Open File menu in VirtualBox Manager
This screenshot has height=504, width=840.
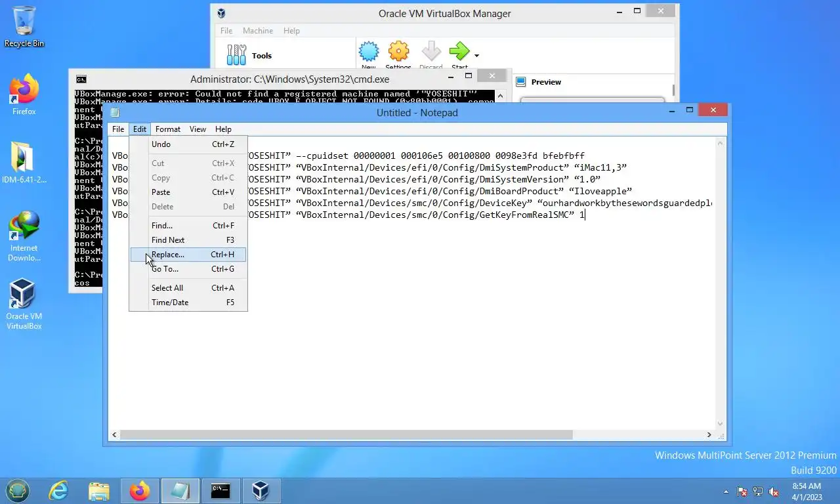pos(226,31)
